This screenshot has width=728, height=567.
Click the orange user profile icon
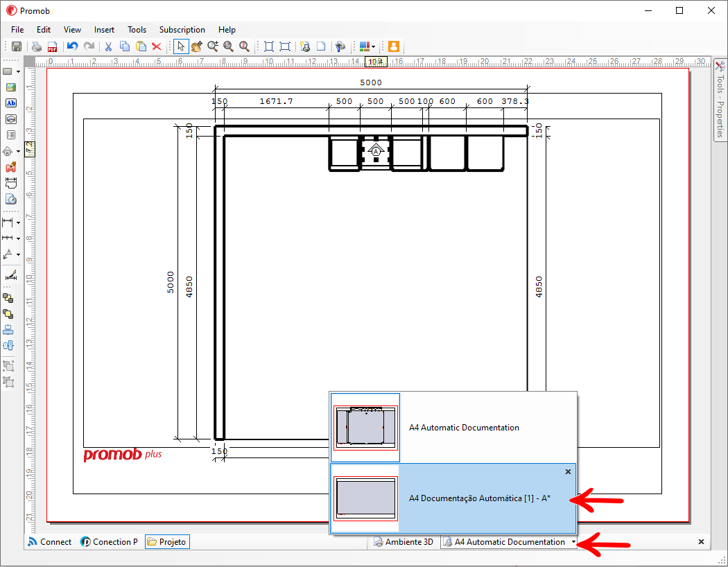[x=394, y=46]
